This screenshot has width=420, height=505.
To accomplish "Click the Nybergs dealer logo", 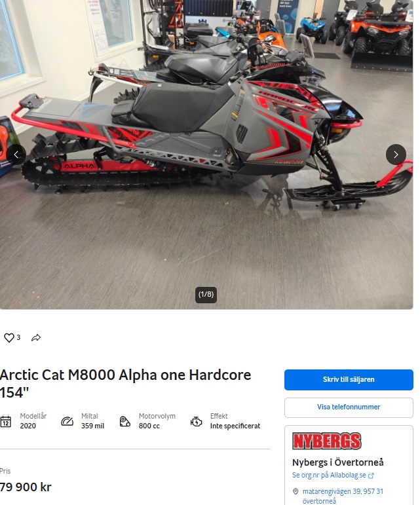I will [x=326, y=441].
